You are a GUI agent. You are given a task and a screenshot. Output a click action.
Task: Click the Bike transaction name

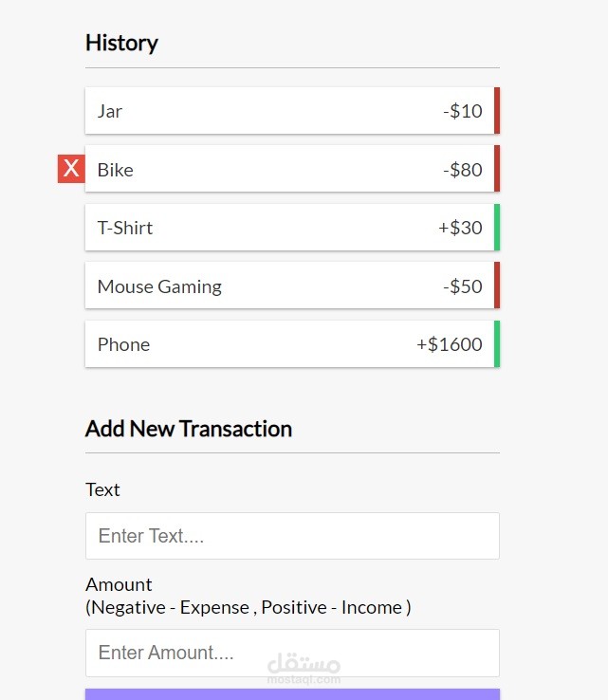point(115,170)
